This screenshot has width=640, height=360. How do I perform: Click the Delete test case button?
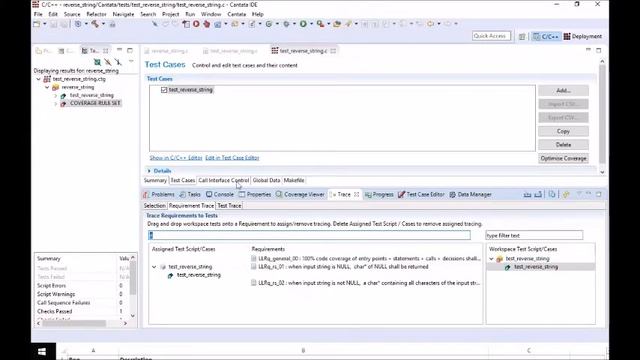563,145
